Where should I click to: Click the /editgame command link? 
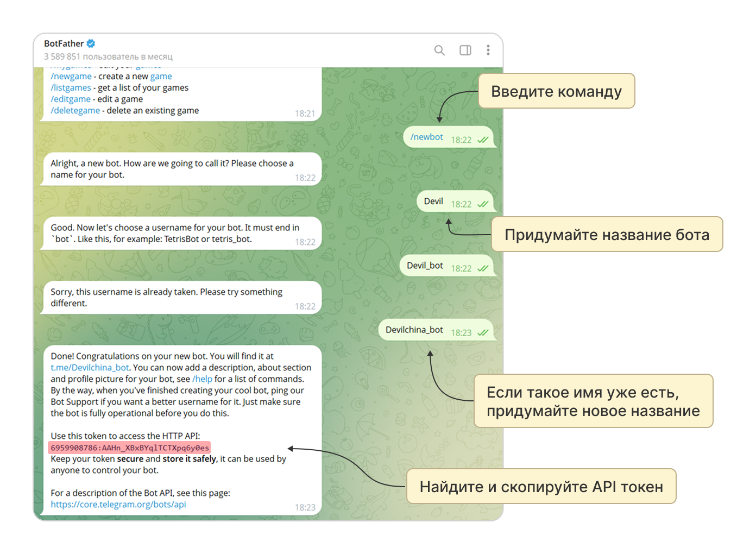tap(71, 99)
